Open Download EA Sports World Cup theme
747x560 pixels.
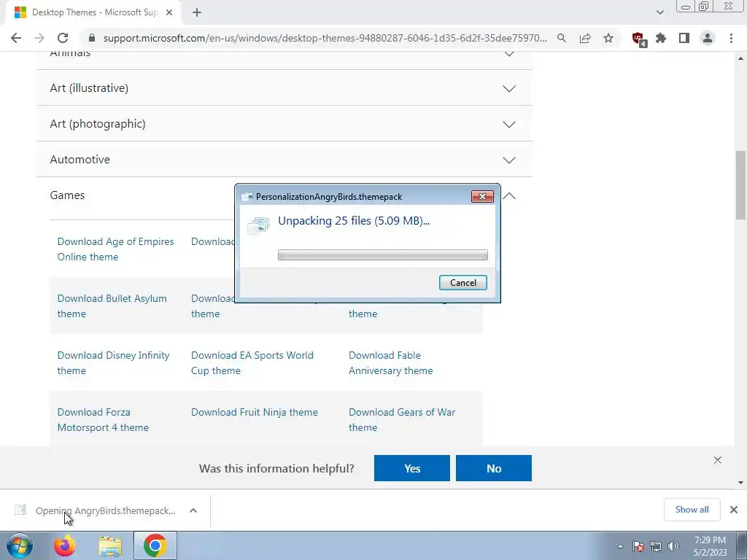[x=252, y=363]
